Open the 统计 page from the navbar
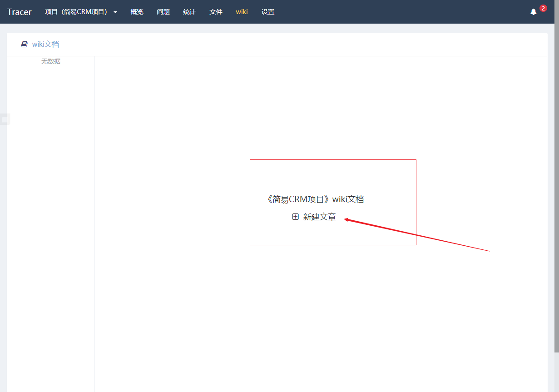 [x=189, y=12]
